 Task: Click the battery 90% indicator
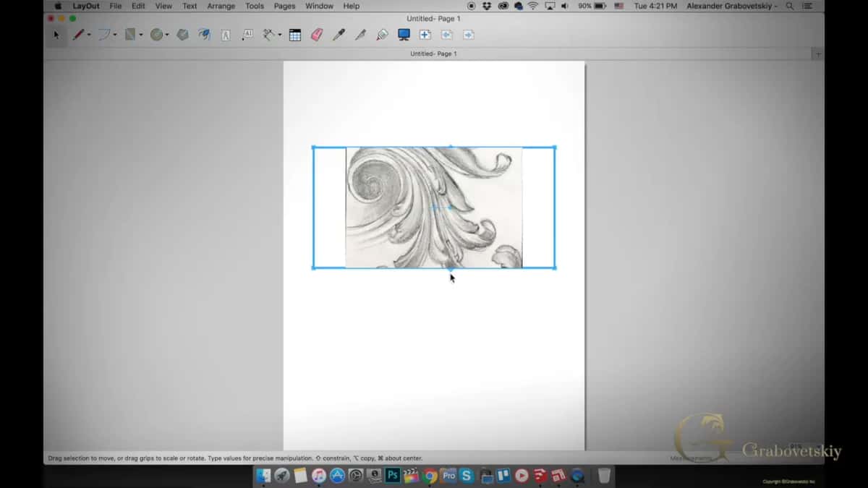tap(592, 6)
